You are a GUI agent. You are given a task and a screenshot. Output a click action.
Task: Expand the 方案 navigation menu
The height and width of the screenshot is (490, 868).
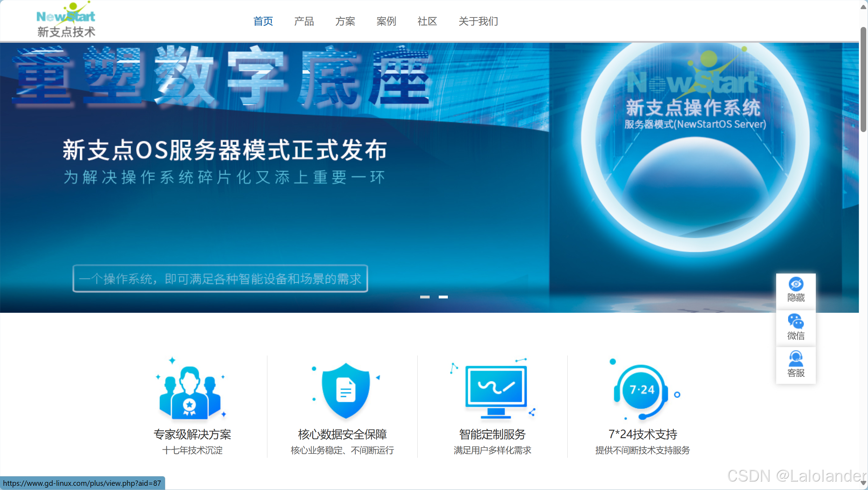click(345, 21)
